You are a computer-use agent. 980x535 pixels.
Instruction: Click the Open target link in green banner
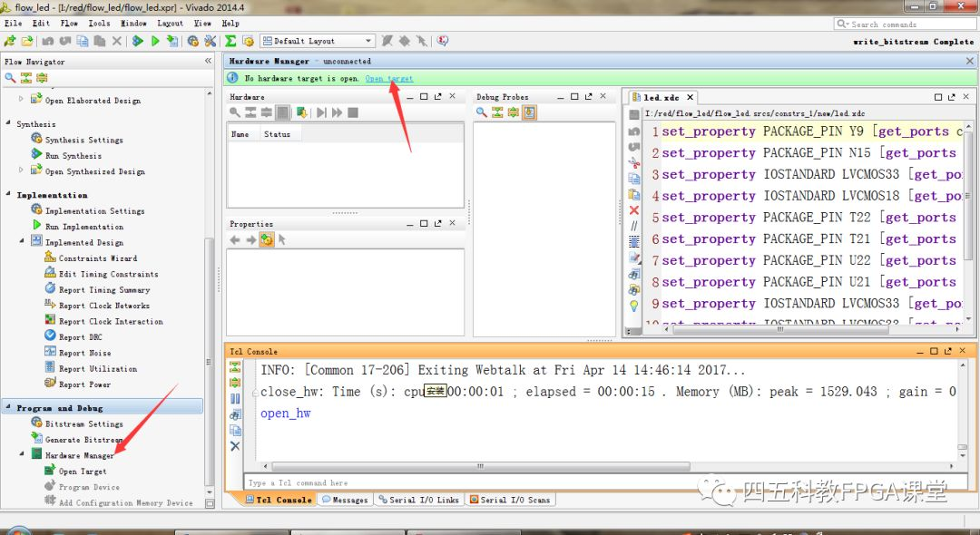(x=388, y=79)
